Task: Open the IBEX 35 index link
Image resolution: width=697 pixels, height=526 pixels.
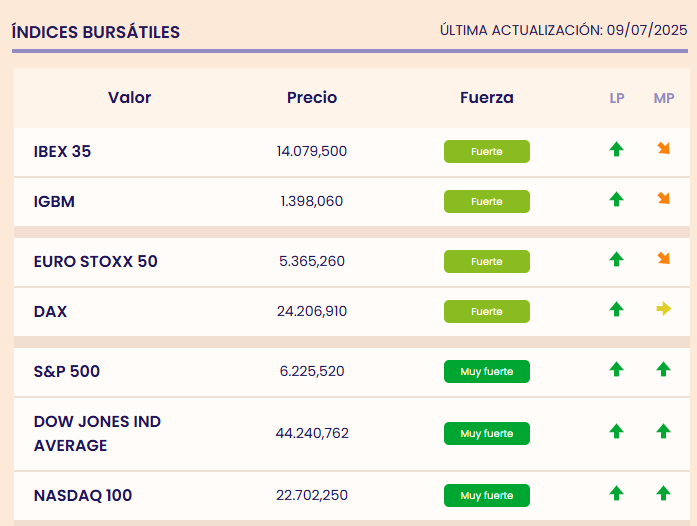Action: [x=62, y=152]
